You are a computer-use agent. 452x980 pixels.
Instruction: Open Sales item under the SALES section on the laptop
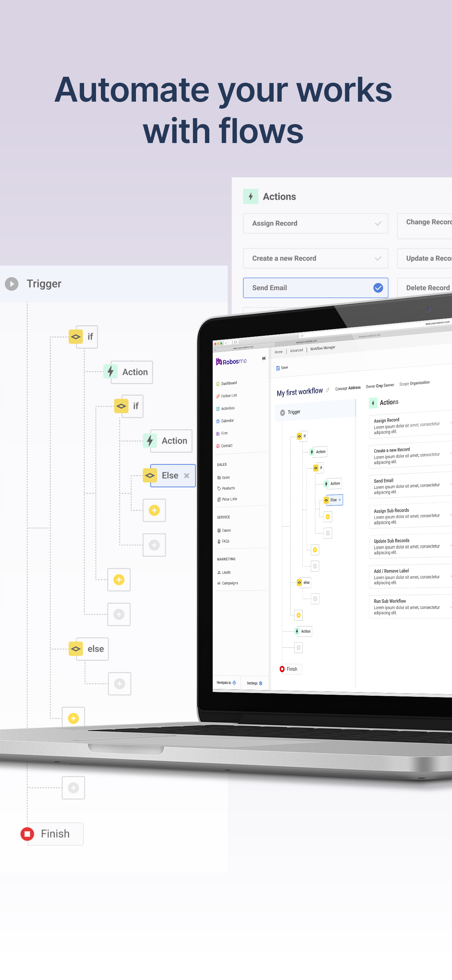pyautogui.click(x=224, y=477)
